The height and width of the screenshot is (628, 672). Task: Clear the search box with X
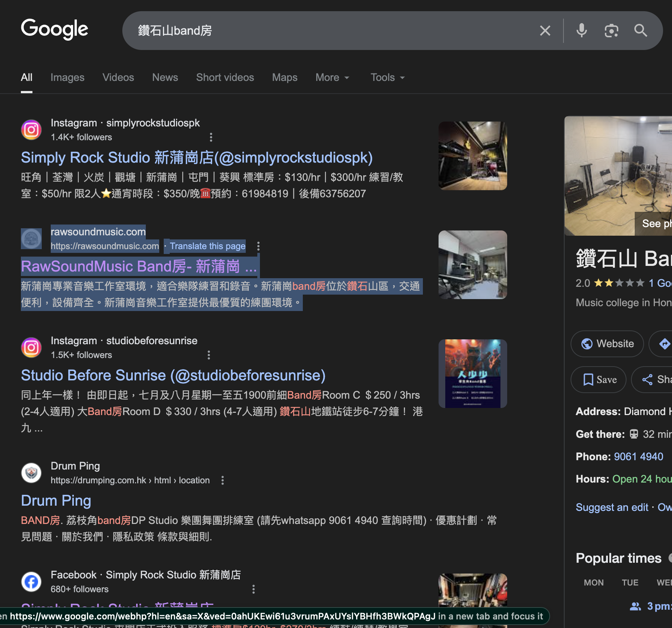(545, 31)
